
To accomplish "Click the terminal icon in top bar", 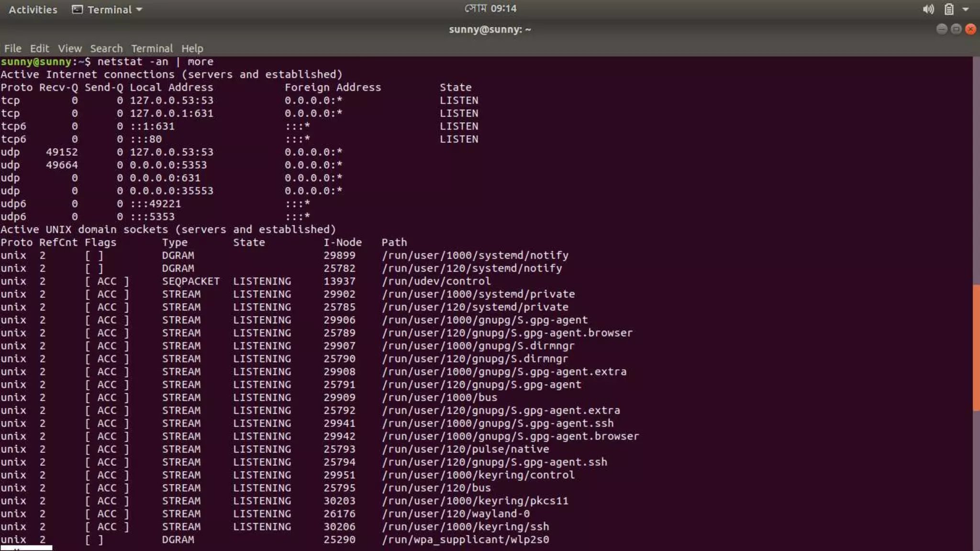I will click(x=77, y=10).
